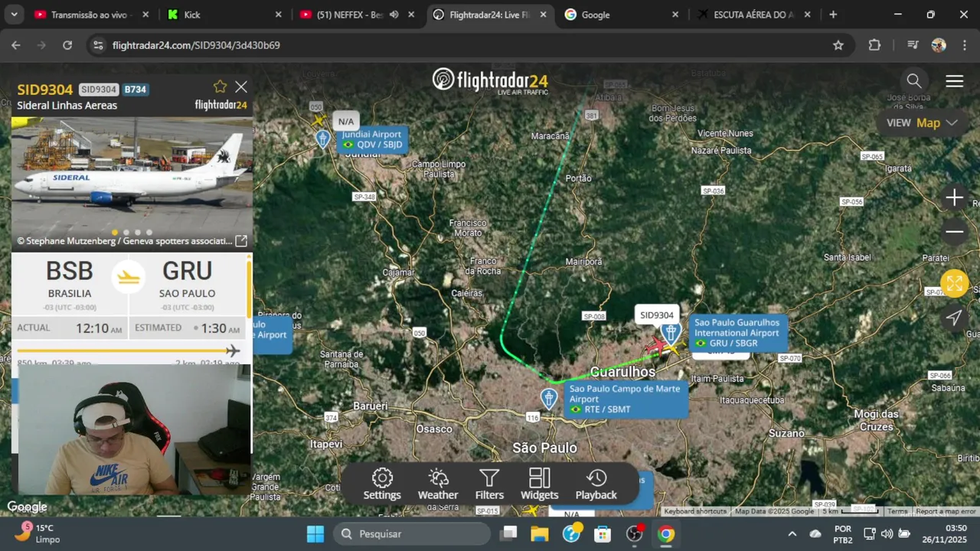980x551 pixels.
Task: Click the B734 aircraft type badge
Action: (136, 90)
